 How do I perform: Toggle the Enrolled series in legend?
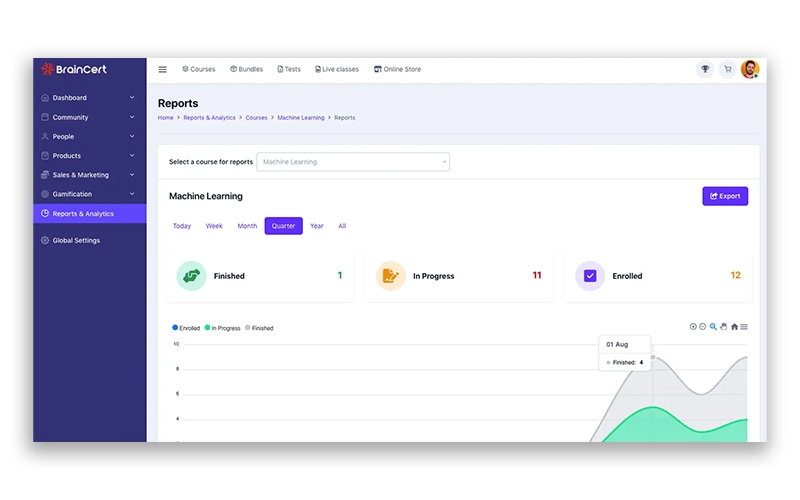click(186, 328)
